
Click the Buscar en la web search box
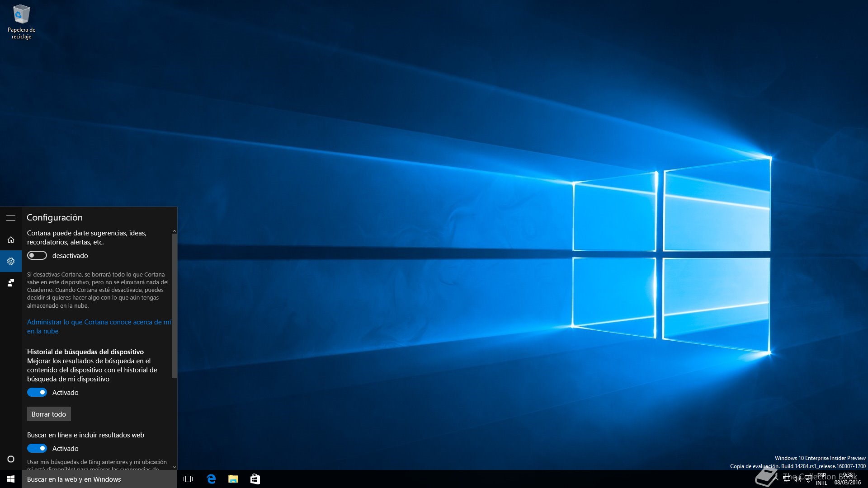(99, 479)
